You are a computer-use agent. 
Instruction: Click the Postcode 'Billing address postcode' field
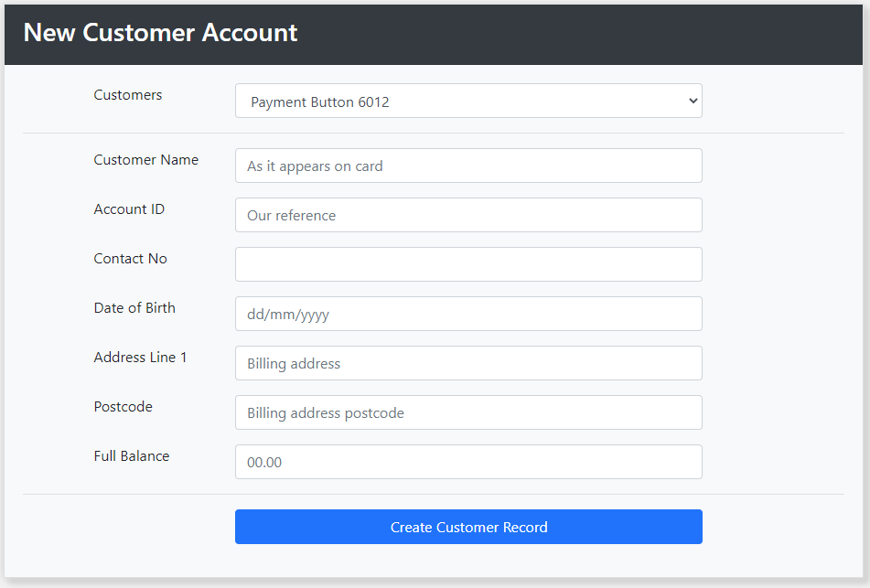(468, 412)
